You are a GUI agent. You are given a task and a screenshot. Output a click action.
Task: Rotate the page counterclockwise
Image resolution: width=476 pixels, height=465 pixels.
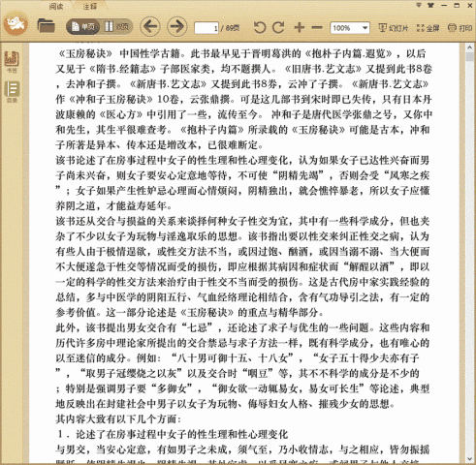pos(260,28)
